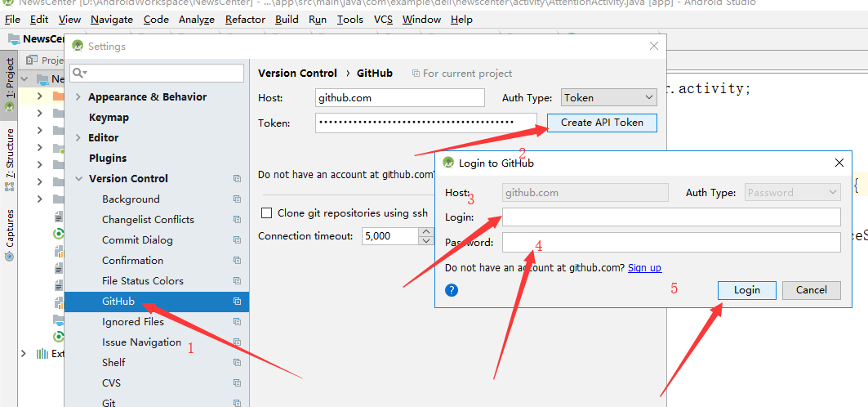Click Cancel in Login to GitHub dialog

812,290
